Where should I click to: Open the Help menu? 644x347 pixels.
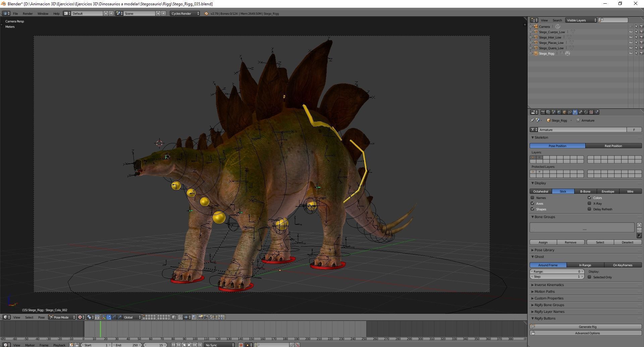[56, 14]
